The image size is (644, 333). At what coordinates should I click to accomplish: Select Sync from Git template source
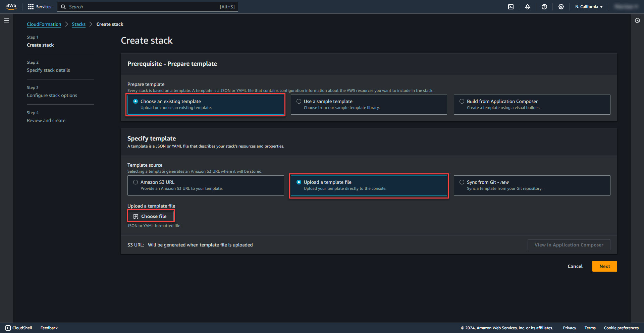[x=532, y=185]
